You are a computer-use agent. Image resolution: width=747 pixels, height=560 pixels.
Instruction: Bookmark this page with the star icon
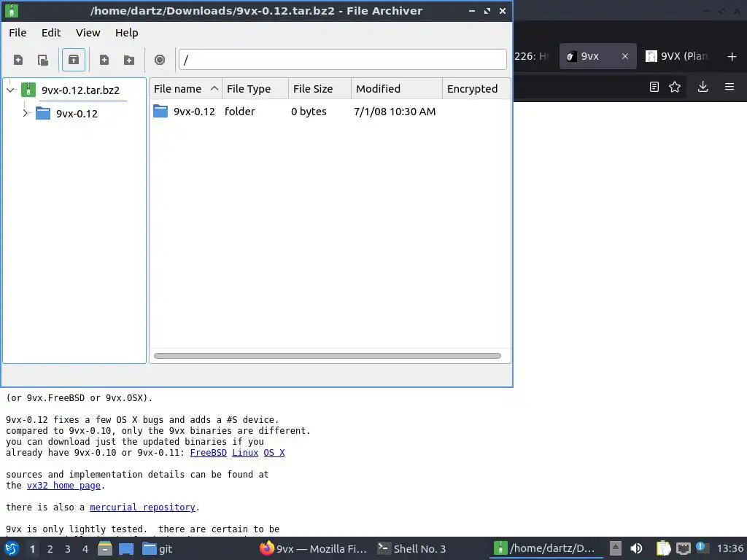[x=675, y=87]
